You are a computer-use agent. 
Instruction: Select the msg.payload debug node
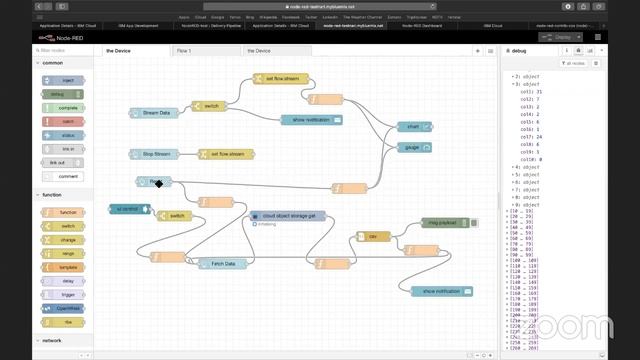click(x=445, y=223)
